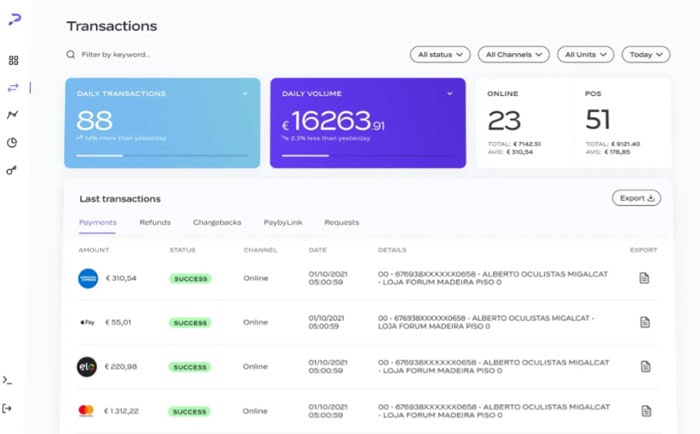Click the STATUS column header
Image resolution: width=700 pixels, height=434 pixels.
click(182, 250)
